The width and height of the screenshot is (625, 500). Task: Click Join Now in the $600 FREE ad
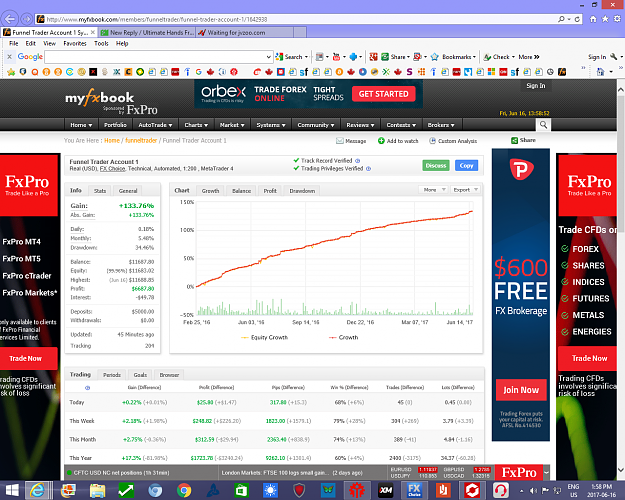521,390
